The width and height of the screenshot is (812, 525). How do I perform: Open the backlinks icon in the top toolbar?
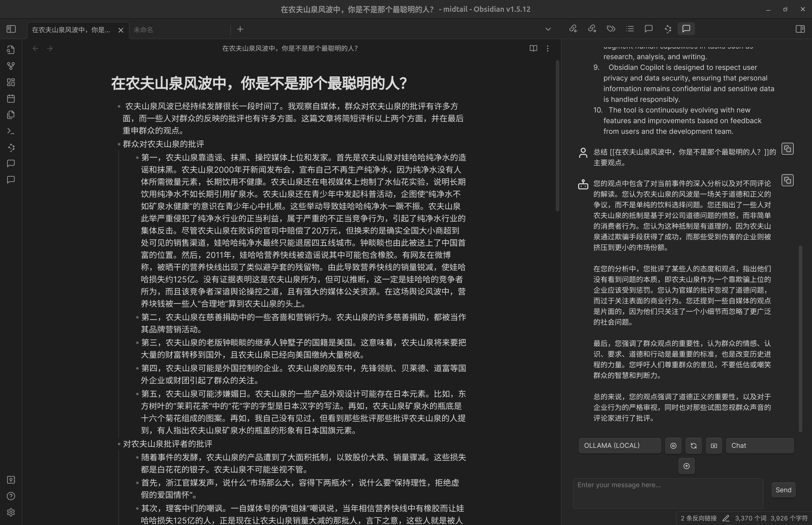click(573, 29)
